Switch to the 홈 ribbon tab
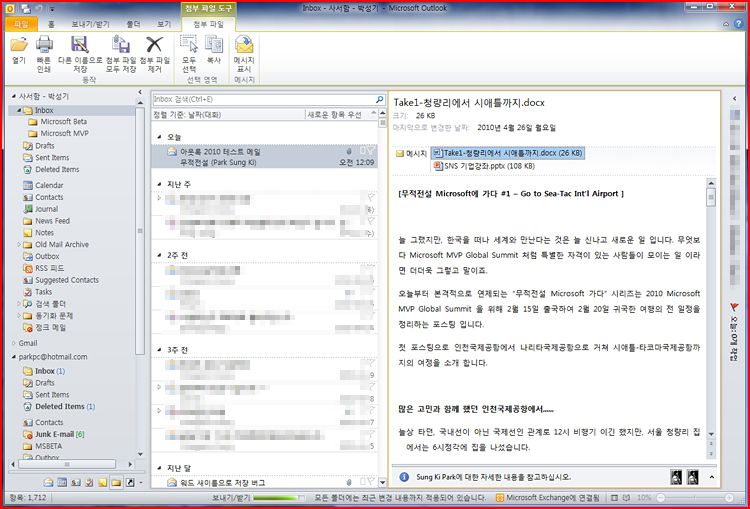The image size is (750, 509). tap(51, 24)
